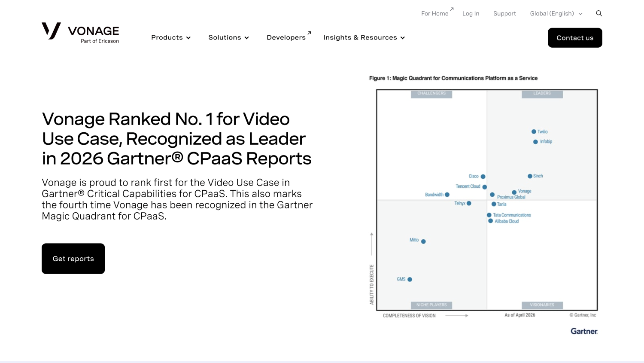Click the Tanla label in the chart
The height and width of the screenshot is (363, 644).
pyautogui.click(x=501, y=204)
